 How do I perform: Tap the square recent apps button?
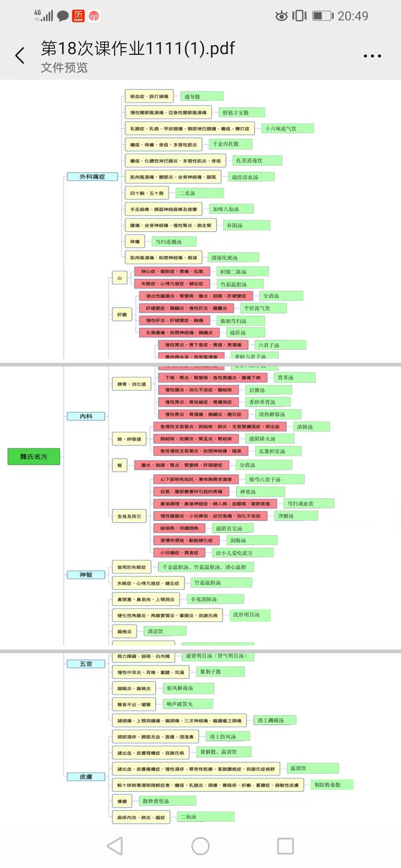[x=286, y=846]
